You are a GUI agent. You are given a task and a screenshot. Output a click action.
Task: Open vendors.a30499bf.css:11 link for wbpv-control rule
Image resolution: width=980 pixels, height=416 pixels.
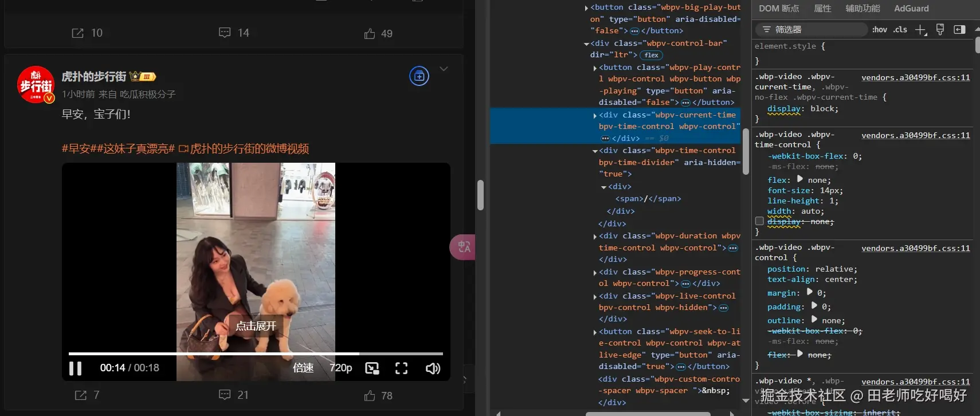[x=915, y=248]
